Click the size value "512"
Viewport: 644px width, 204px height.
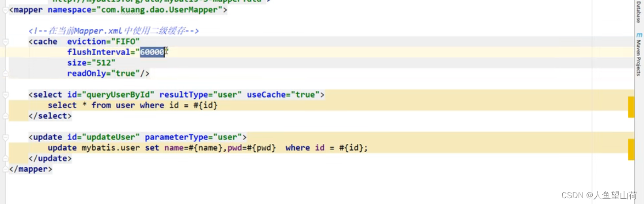tap(103, 63)
